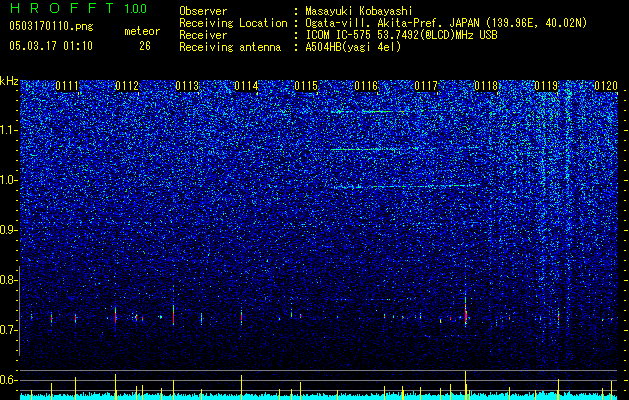Click the 1.1 frequency axis label
Viewport: 629px width, 400px height.
[8, 130]
